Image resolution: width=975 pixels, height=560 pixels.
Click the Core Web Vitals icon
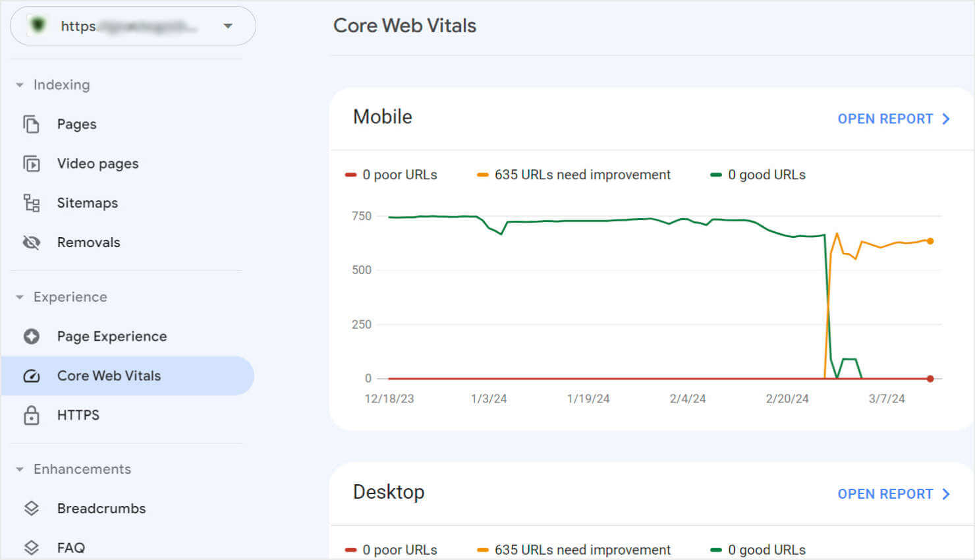coord(31,376)
